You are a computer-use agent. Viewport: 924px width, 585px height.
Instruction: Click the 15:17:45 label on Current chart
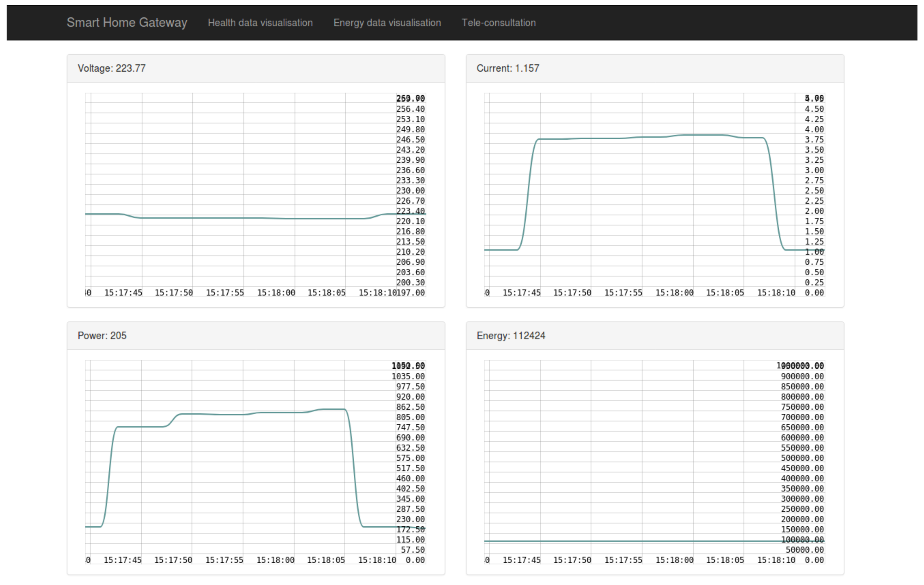(522, 293)
